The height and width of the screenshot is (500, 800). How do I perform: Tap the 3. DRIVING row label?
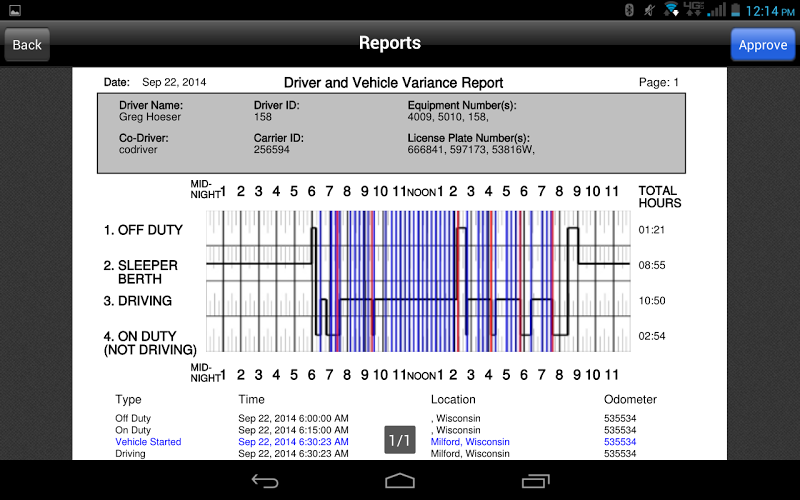pos(138,301)
